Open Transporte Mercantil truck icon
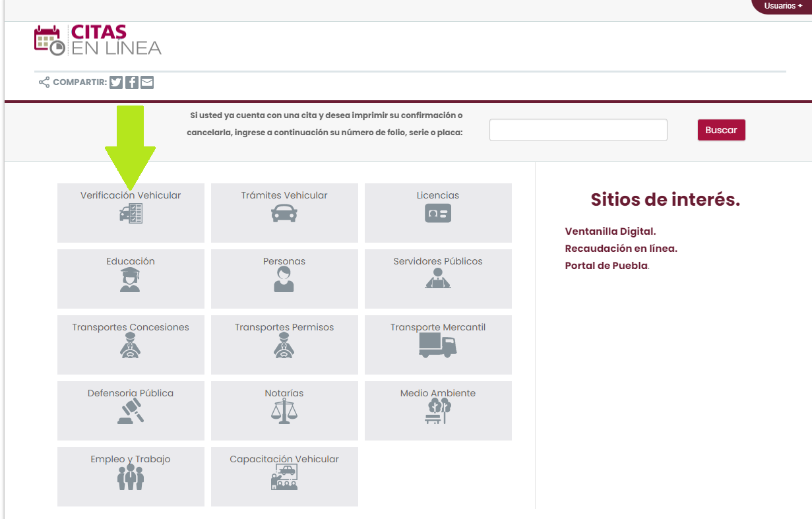Viewport: 812px width, 519px height. [x=438, y=345]
